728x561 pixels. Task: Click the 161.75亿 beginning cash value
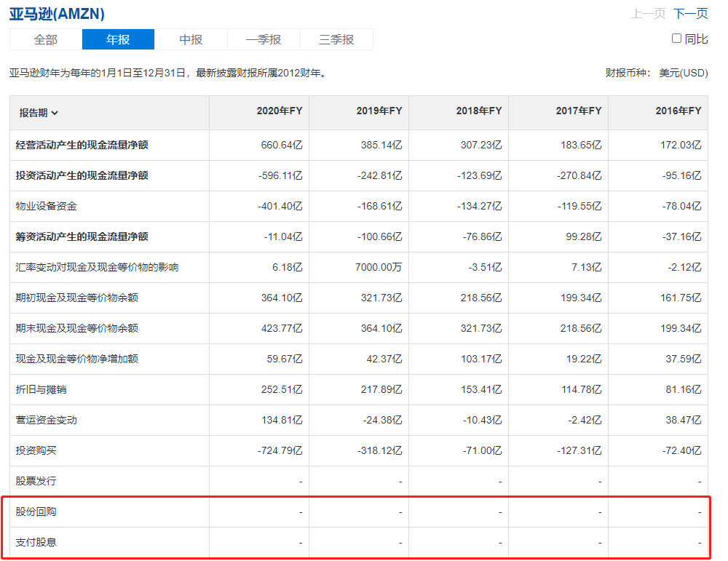[681, 298]
